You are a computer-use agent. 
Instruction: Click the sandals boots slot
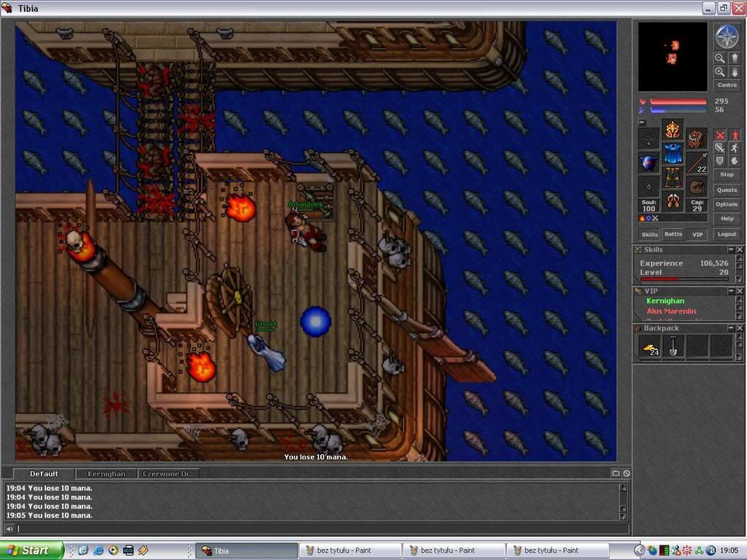pyautogui.click(x=673, y=201)
